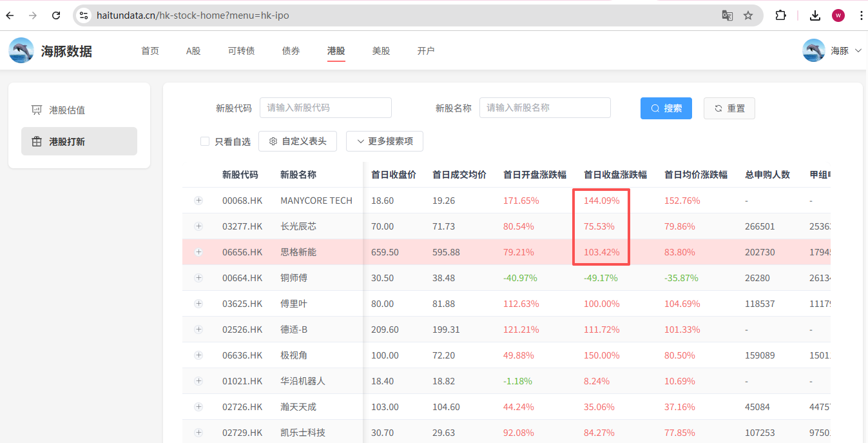Click 思格新能 stock name cell
The image size is (868, 443).
pos(298,252)
